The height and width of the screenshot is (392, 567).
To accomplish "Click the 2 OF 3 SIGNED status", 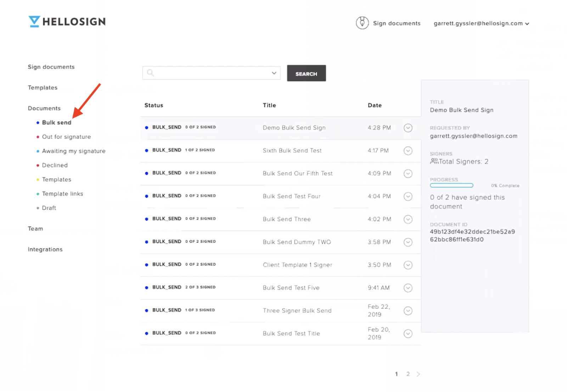I will (x=200, y=287).
